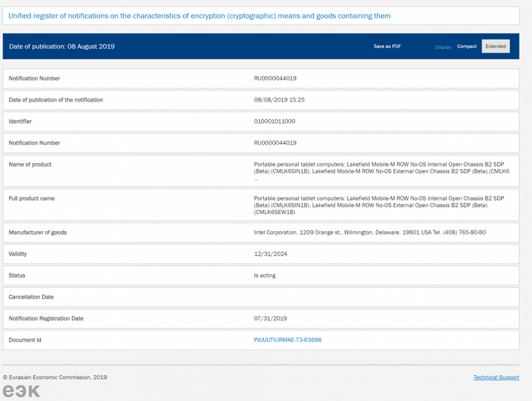This screenshot has height=401, width=532.
Task: Click the EEK logo in footer
Action: point(21,391)
